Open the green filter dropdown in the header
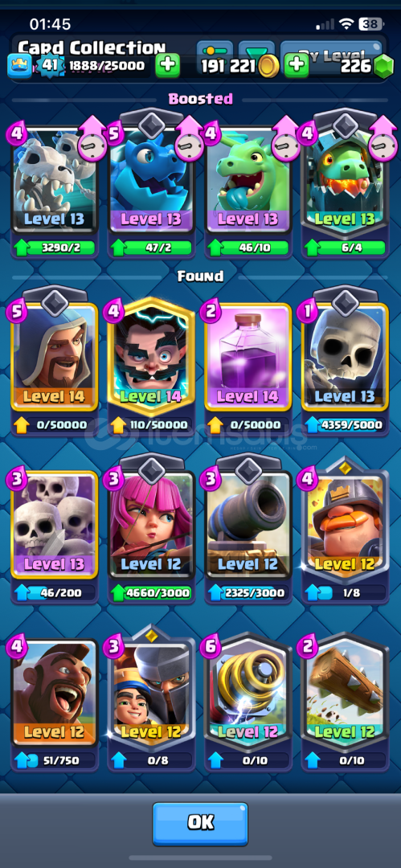Screen dimensions: 401x868 (x=256, y=50)
